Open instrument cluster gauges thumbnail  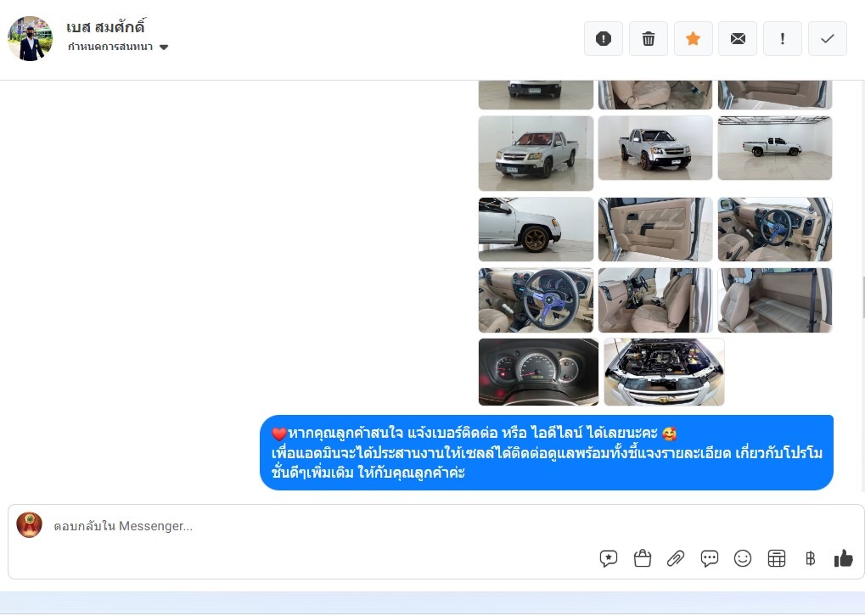(538, 372)
